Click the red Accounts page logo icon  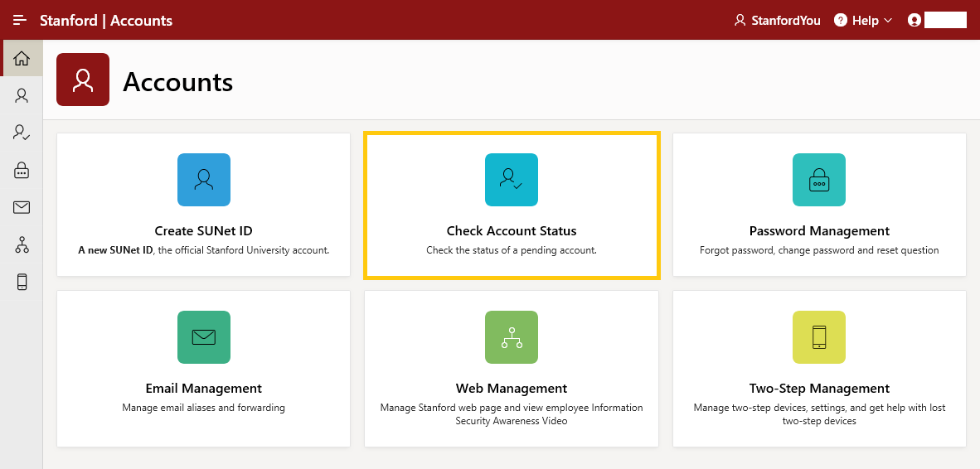(83, 80)
